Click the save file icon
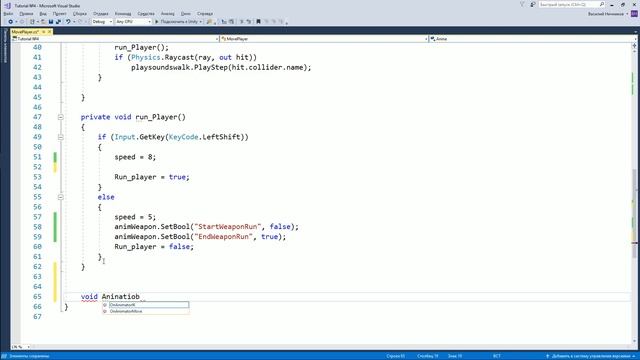The width and height of the screenshot is (640, 360). [x=51, y=22]
